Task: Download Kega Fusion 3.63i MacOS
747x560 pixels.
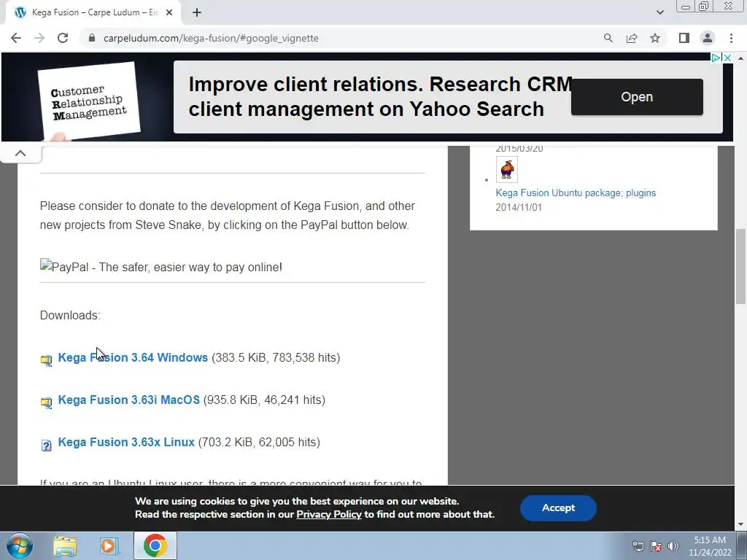Action: tap(128, 400)
